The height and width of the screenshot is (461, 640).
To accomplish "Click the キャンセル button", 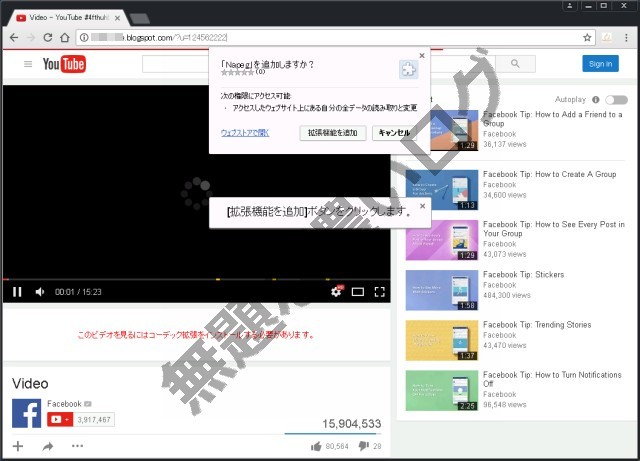I will (394, 133).
